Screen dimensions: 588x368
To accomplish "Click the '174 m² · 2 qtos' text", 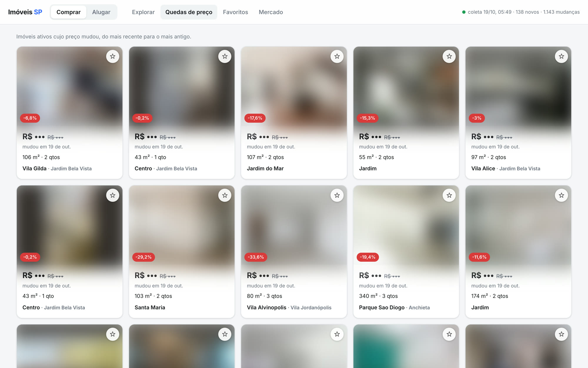I will point(490,296).
